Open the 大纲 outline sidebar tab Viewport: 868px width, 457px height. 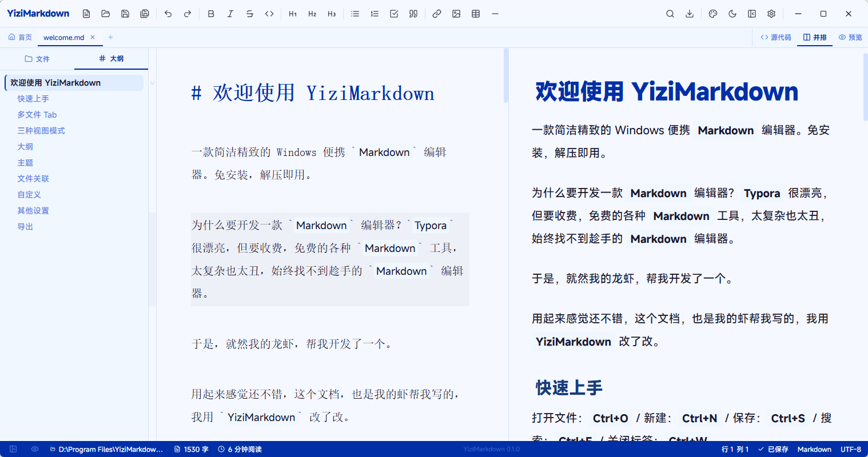pos(111,58)
